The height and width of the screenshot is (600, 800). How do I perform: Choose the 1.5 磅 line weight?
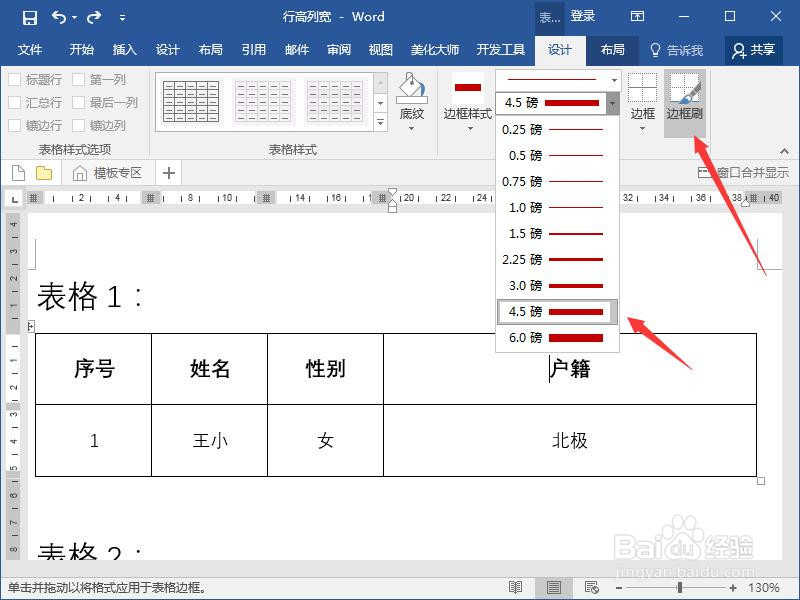pyautogui.click(x=558, y=234)
